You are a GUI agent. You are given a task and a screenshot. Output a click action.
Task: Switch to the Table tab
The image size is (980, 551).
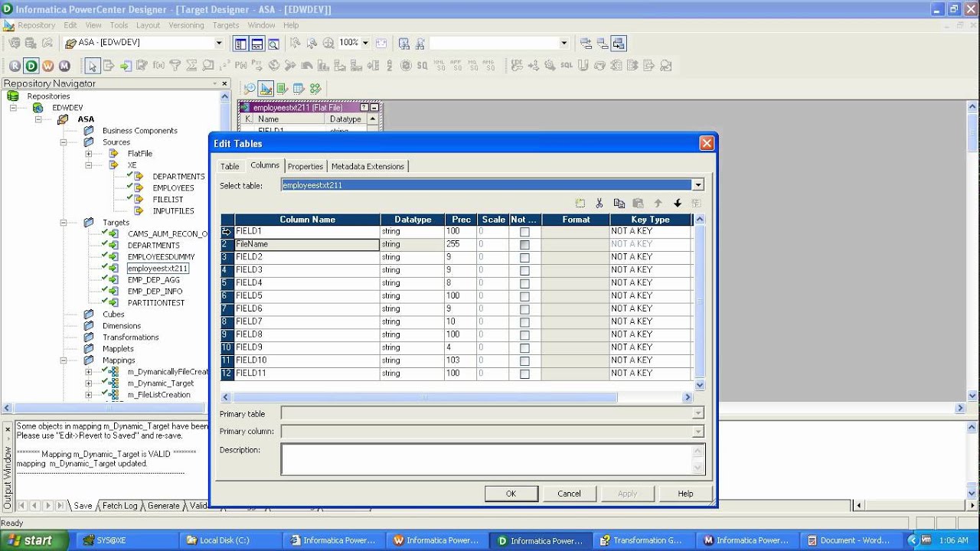[230, 166]
